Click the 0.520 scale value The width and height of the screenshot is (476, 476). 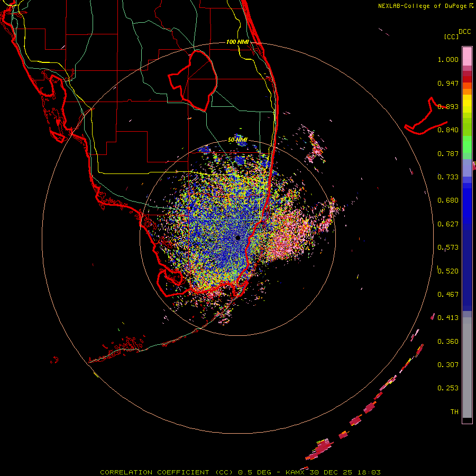click(x=448, y=271)
